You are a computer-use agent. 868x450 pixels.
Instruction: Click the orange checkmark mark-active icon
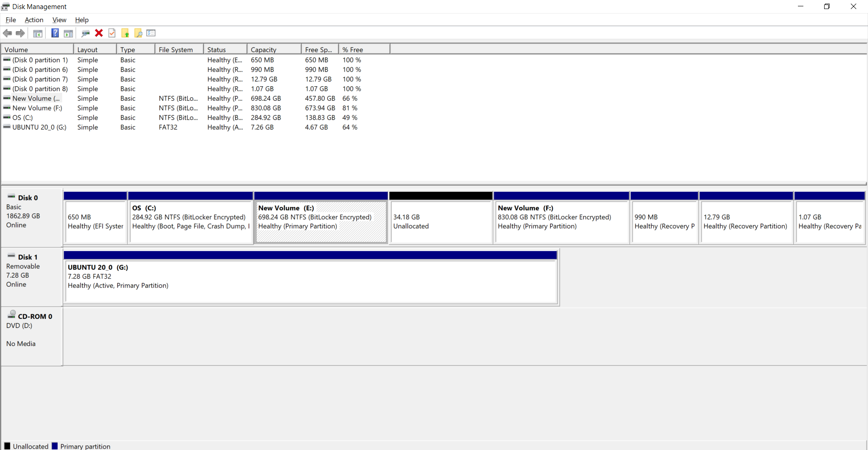pyautogui.click(x=112, y=33)
